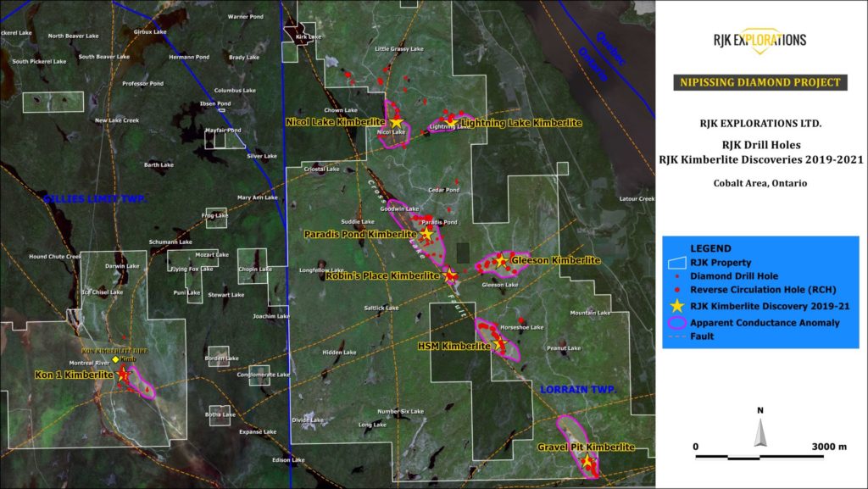Click the 'Warner Pond' label
The height and width of the screenshot is (489, 868).
point(246,17)
